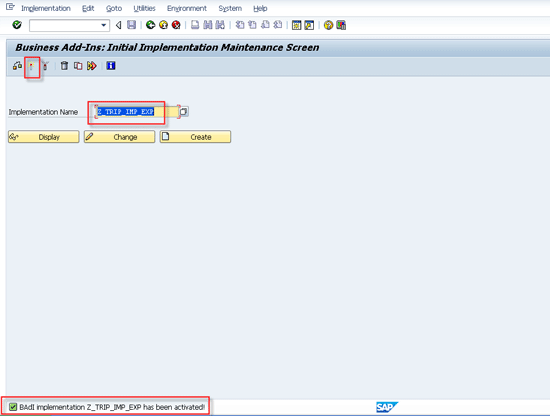This screenshot has width=550, height=416.
Task: Click the Change button with pencil
Action: [119, 137]
